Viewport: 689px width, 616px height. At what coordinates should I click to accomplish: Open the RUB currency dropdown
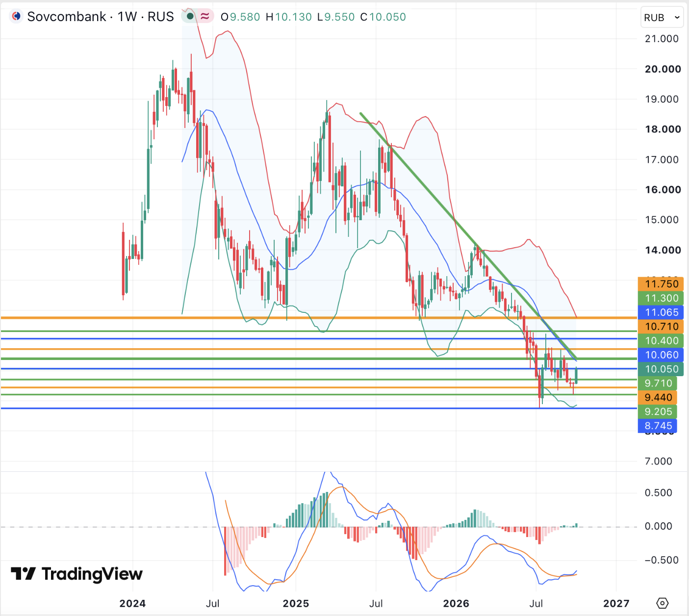(662, 18)
